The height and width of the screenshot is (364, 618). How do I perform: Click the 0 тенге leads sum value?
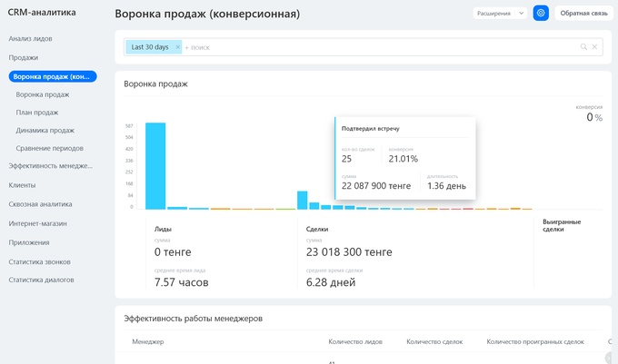(173, 251)
